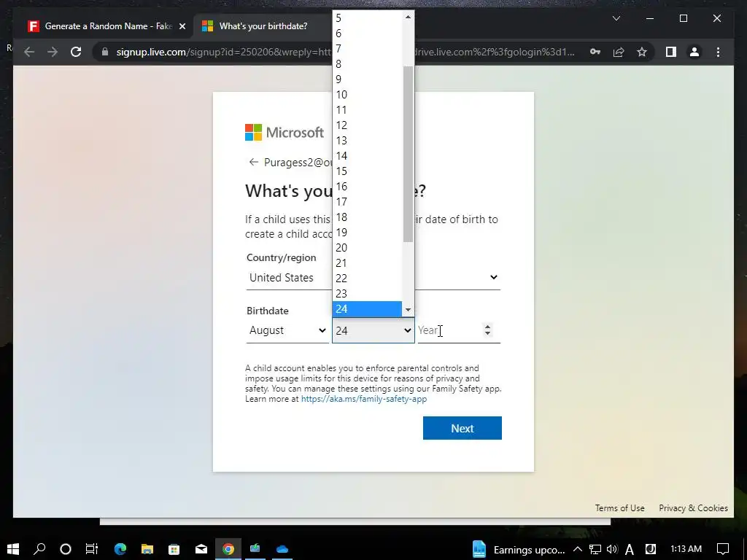Choose day 5 in the list
This screenshot has height=560, width=747.
[x=367, y=18]
